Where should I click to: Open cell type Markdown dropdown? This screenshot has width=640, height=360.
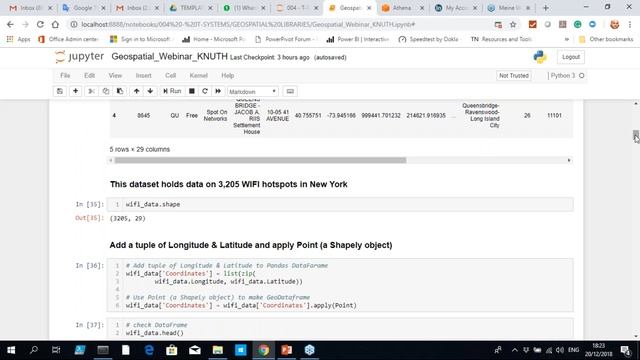click(253, 91)
